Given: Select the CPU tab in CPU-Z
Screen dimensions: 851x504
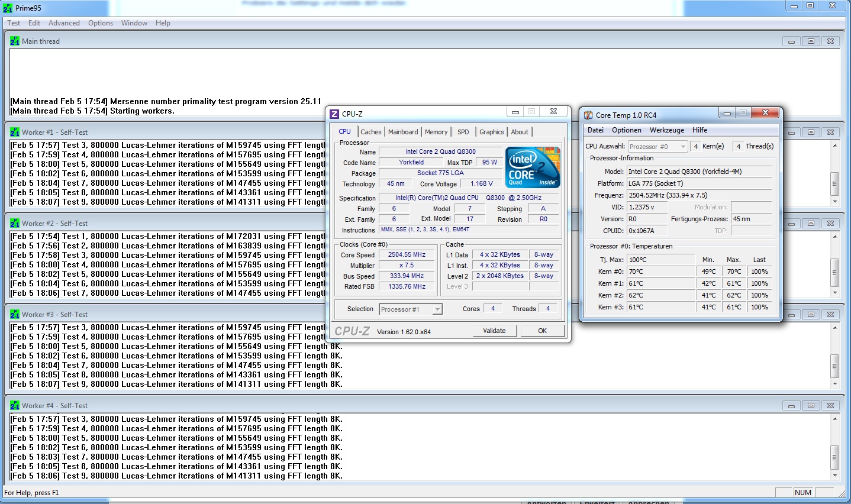Looking at the screenshot, I should tap(344, 131).
